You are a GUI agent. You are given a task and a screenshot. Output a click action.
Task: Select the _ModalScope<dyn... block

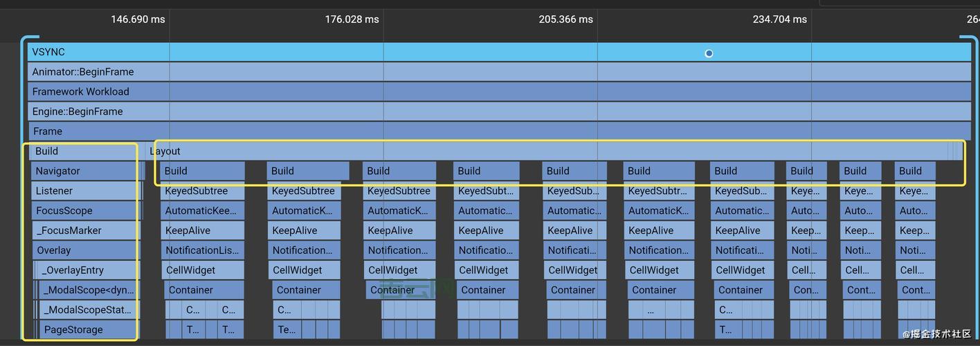(x=88, y=291)
